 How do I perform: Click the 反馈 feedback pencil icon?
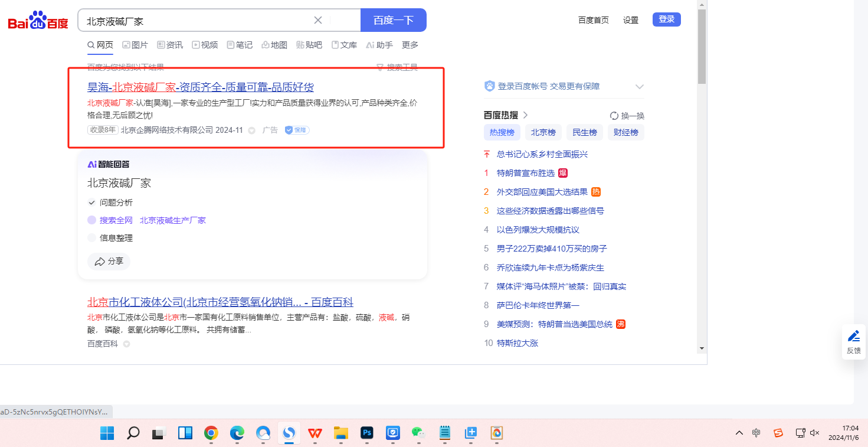[x=853, y=336]
